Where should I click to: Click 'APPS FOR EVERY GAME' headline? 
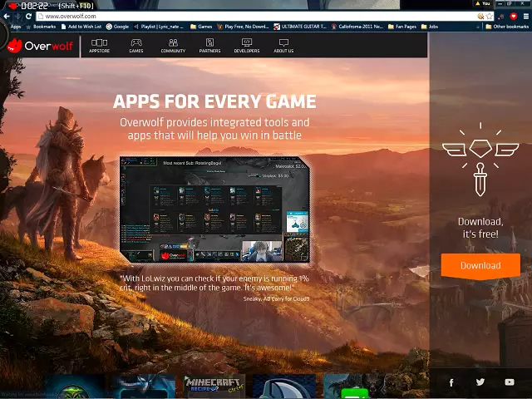214,101
